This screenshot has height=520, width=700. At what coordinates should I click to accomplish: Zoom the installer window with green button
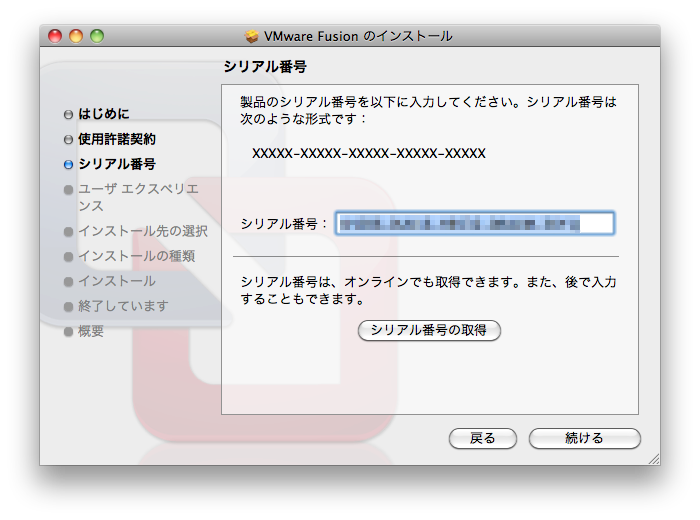tap(97, 36)
